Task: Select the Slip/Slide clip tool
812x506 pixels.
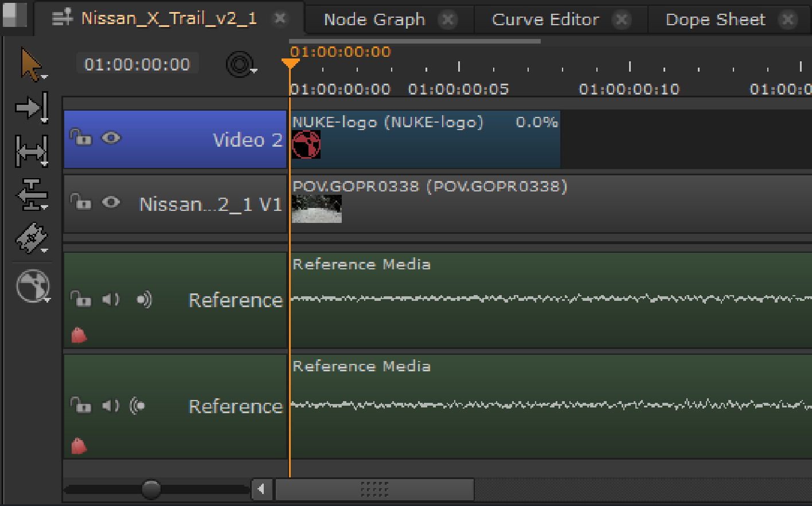Action: [x=32, y=151]
